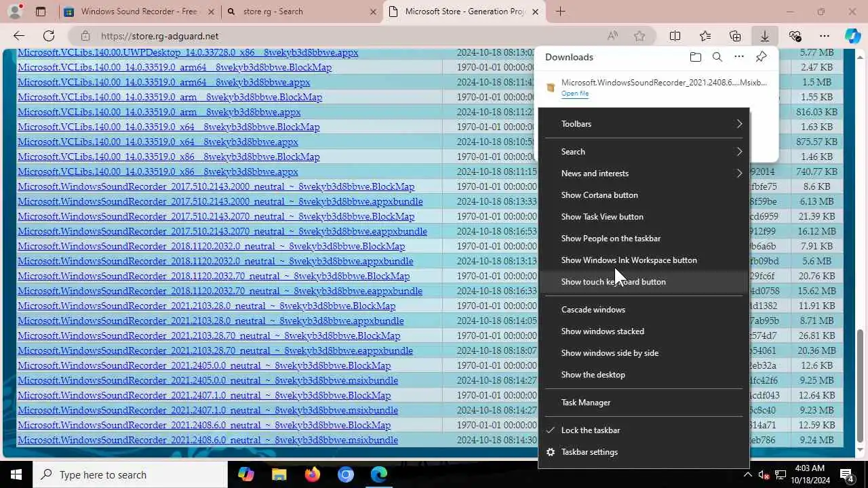Open VCLibs 14.0.33519.0 x64 appx link
The image size is (868, 488).
click(158, 142)
